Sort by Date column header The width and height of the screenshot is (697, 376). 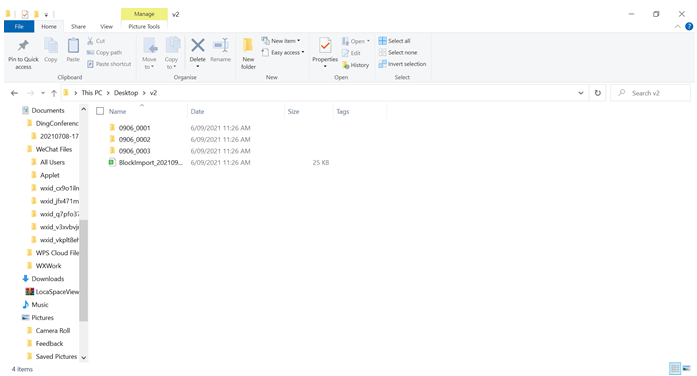point(236,111)
